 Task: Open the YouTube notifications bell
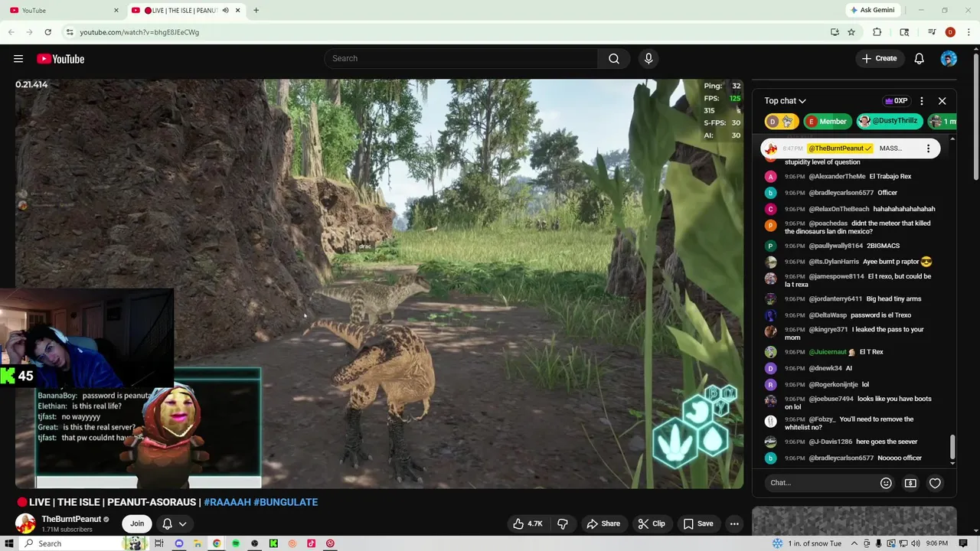click(920, 58)
